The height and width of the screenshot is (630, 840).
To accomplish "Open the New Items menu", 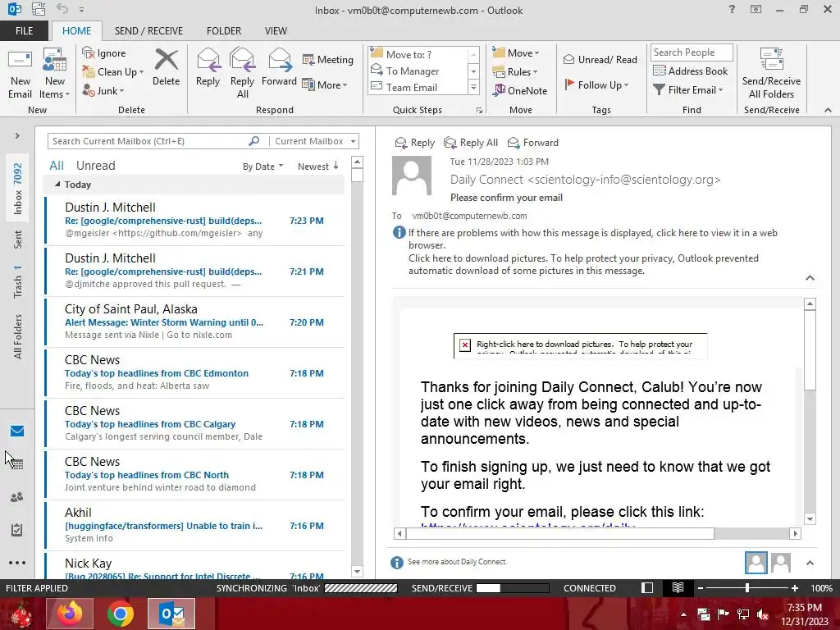I will (x=55, y=74).
